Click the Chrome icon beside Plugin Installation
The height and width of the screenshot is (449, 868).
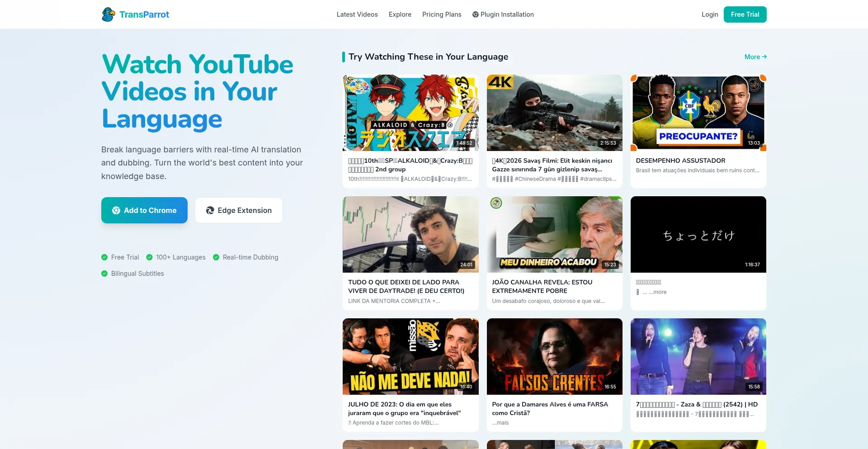[475, 14]
